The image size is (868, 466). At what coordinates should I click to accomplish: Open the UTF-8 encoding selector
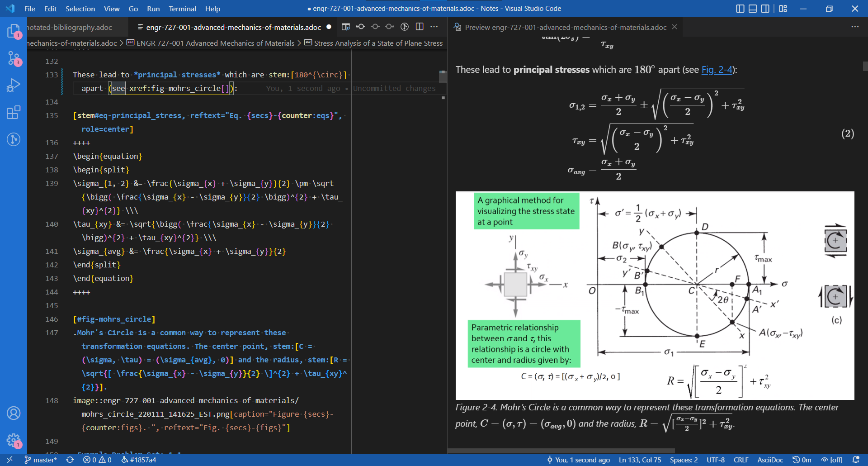715,460
